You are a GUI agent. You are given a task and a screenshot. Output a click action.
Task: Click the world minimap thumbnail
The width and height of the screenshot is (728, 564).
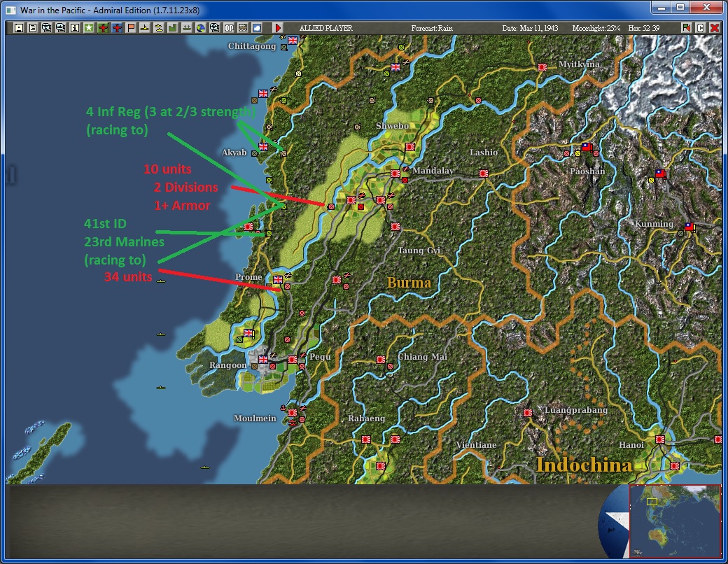[675, 521]
